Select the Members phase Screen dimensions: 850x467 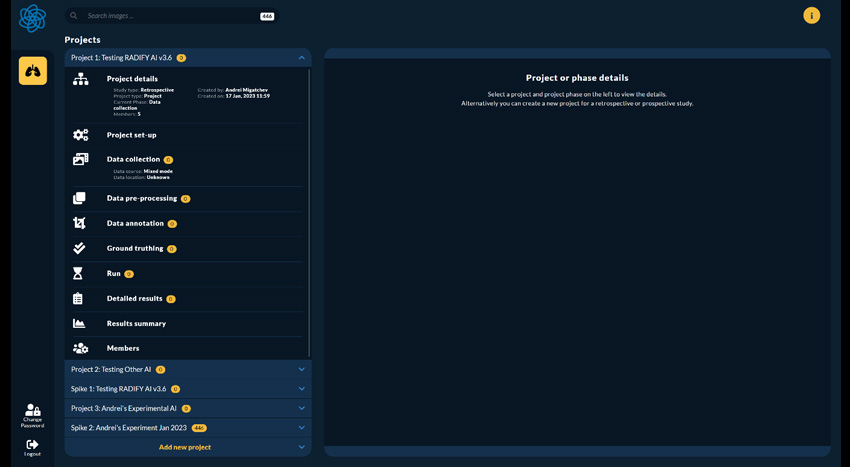coord(123,349)
